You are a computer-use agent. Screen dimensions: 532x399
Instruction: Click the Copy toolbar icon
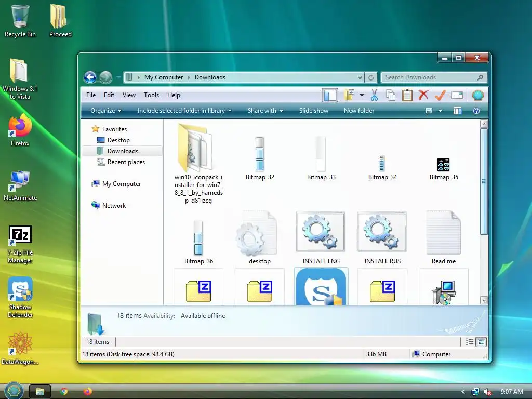(391, 96)
